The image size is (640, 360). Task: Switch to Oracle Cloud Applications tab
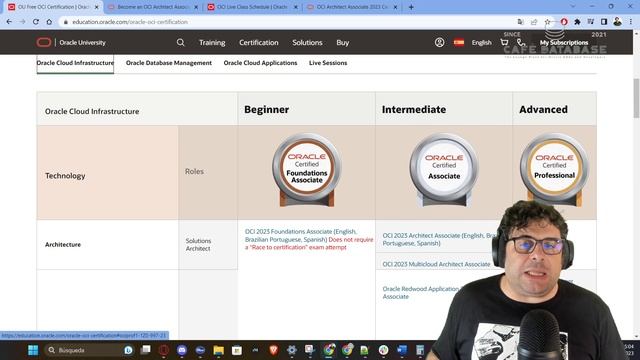(260, 63)
